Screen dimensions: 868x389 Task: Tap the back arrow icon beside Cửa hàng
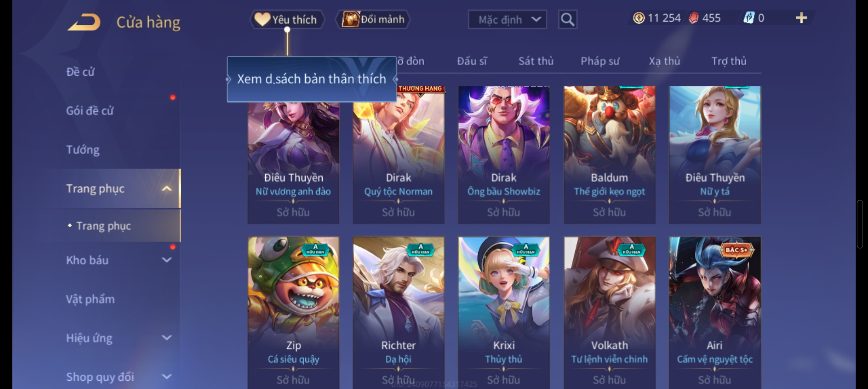coord(84,22)
